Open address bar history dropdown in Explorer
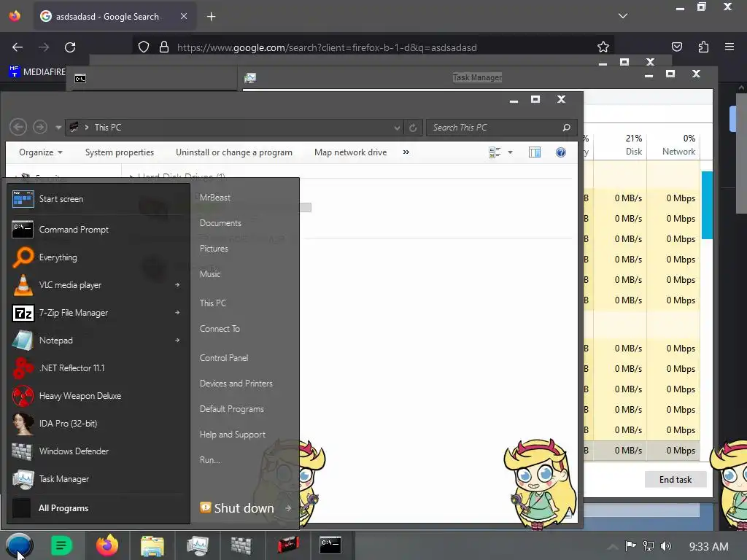The image size is (747, 560). (397, 128)
